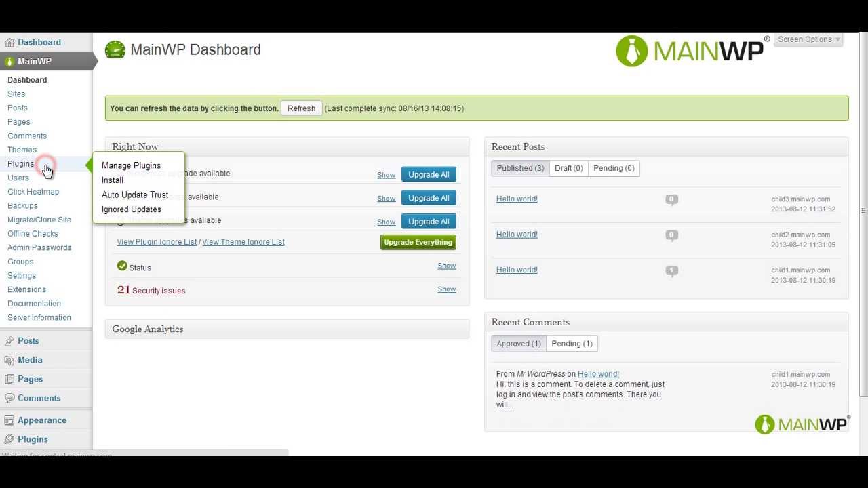Screen dimensions: 868x488
Task: Open Extensions in sidebar
Action: [27, 289]
